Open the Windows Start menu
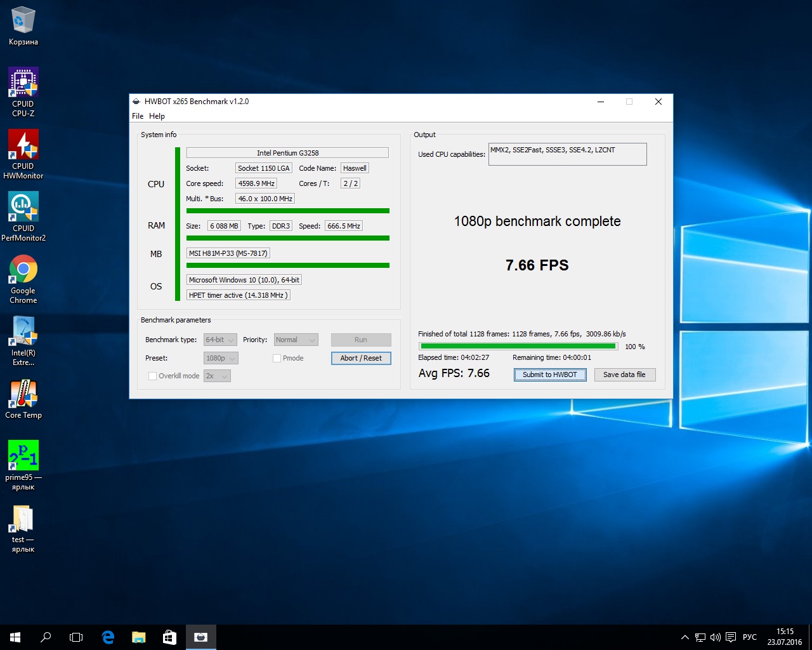This screenshot has height=650, width=812. tap(15, 637)
